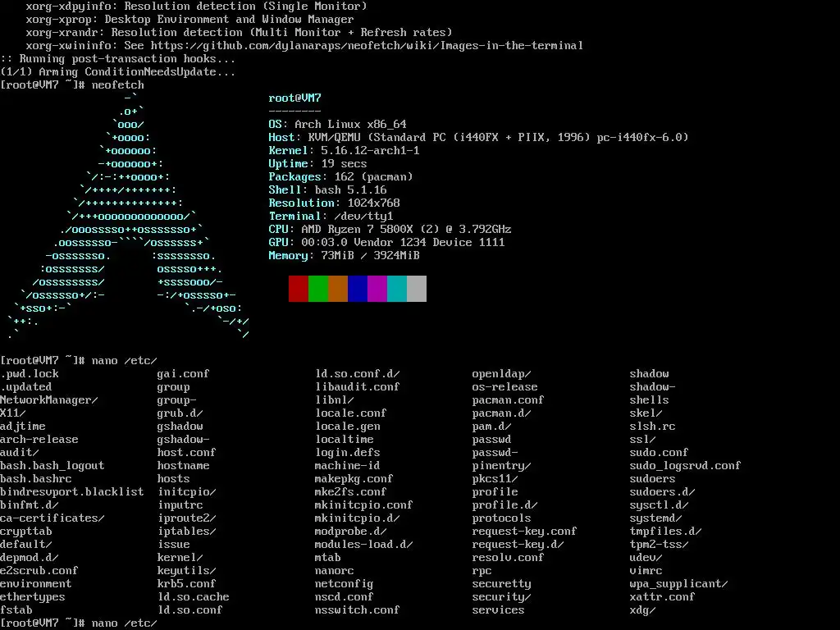Click the hostname file entry
Viewport: 840px width, 630px height.
pos(184,466)
